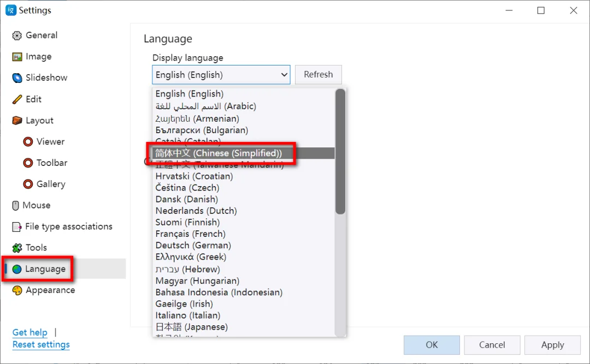Confirm settings with OK button
This screenshot has width=590, height=364.
pyautogui.click(x=432, y=345)
